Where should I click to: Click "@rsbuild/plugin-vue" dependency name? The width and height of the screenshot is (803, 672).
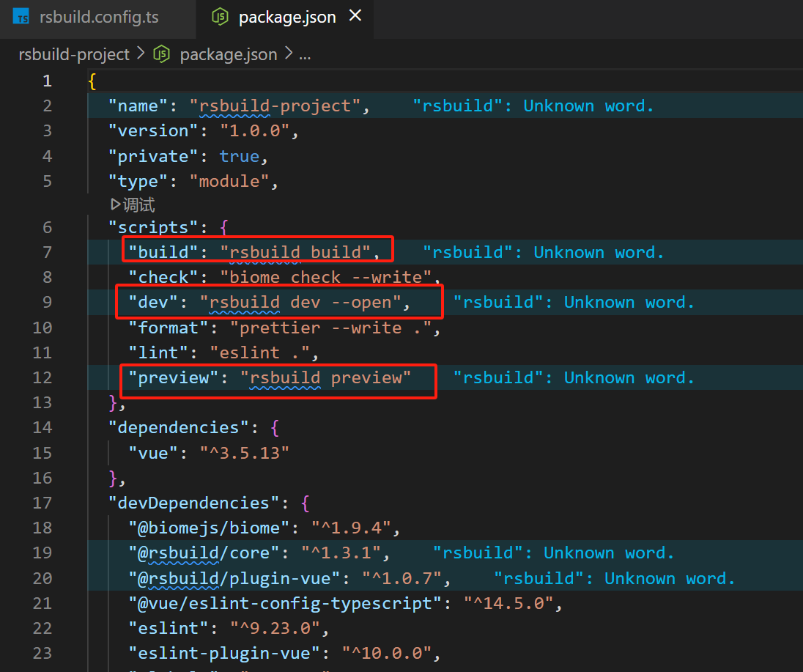tap(234, 579)
